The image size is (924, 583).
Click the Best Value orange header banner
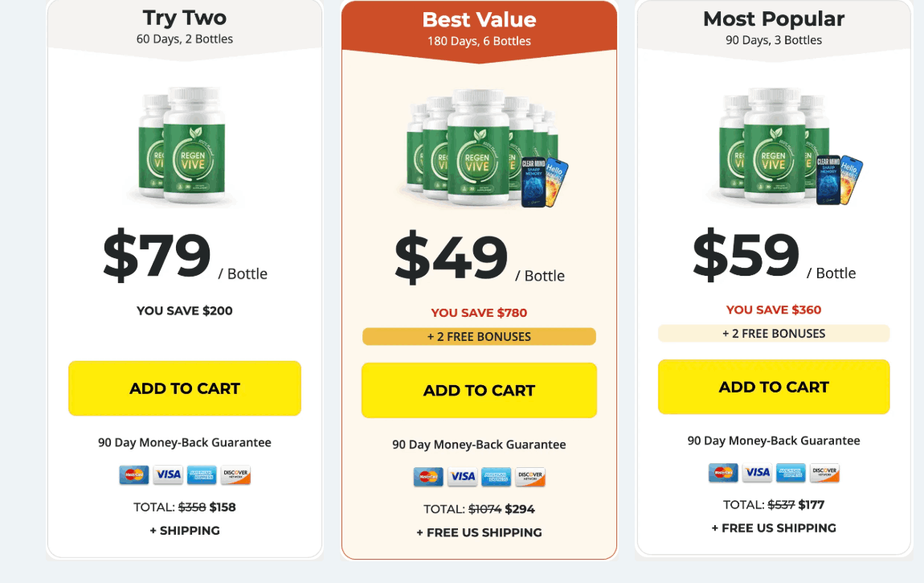(x=479, y=27)
